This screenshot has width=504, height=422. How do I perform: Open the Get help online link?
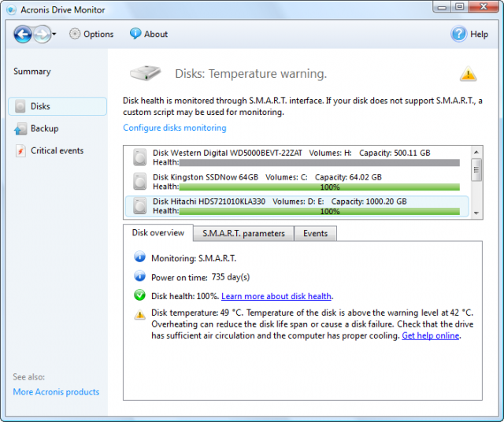(x=431, y=335)
